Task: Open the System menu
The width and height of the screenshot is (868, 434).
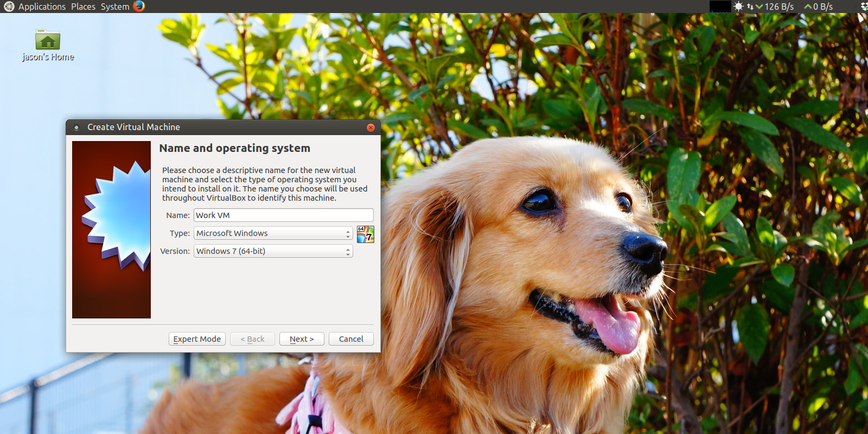Action: 115,7
